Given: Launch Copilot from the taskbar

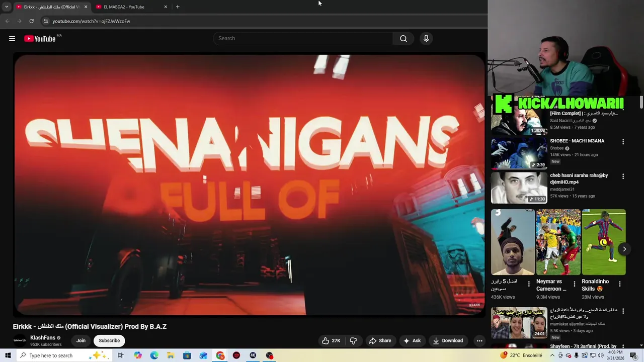Looking at the screenshot, I should click(138, 355).
